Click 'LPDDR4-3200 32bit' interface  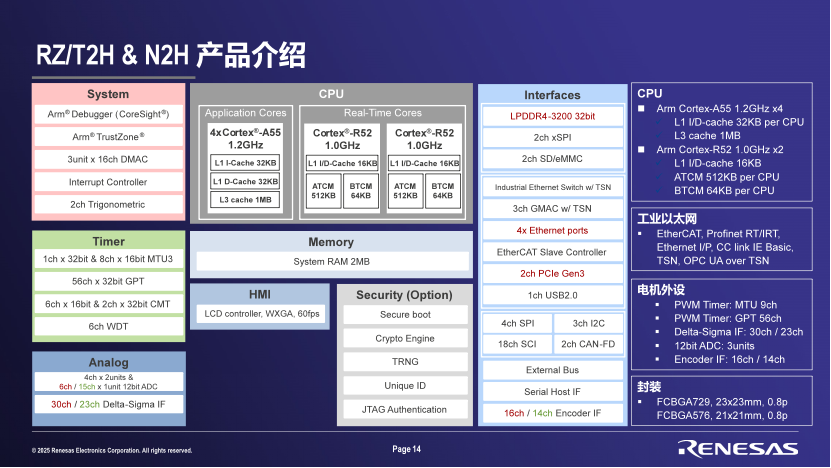(x=552, y=116)
